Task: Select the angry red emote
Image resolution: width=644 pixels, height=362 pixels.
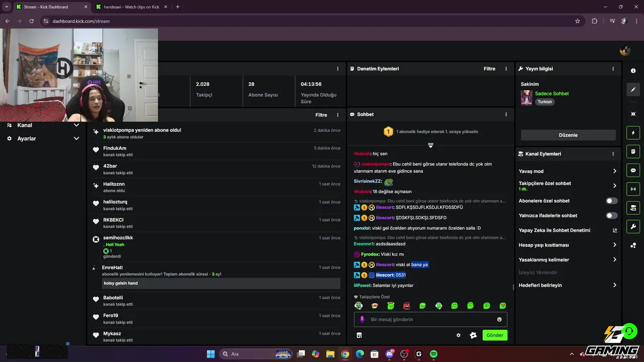Action: (407, 306)
